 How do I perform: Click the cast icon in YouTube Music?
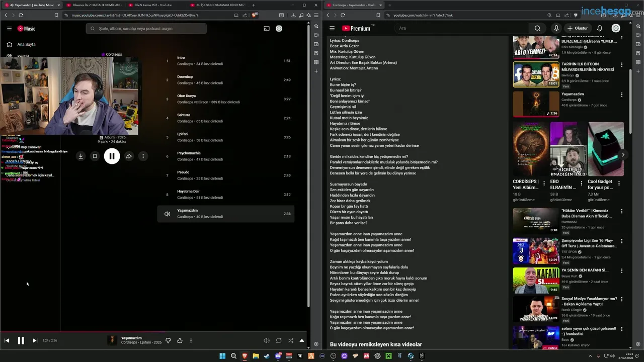coord(267,29)
